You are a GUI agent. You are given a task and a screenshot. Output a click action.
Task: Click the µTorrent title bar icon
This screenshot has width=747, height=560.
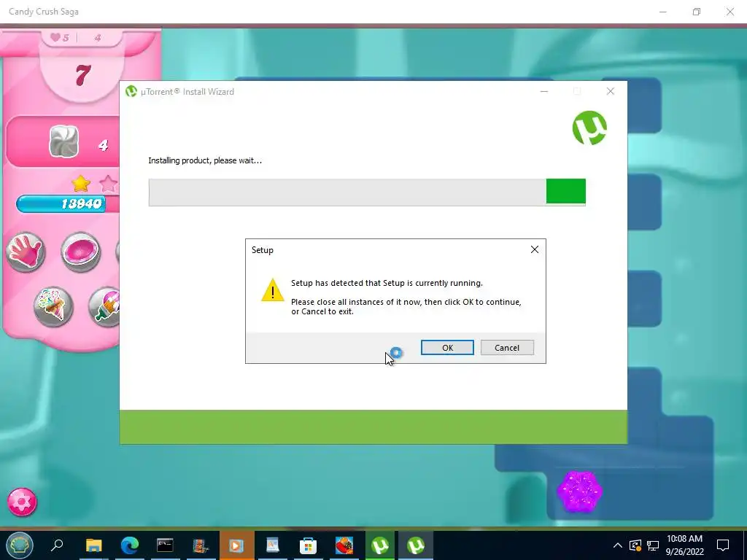coord(131,91)
